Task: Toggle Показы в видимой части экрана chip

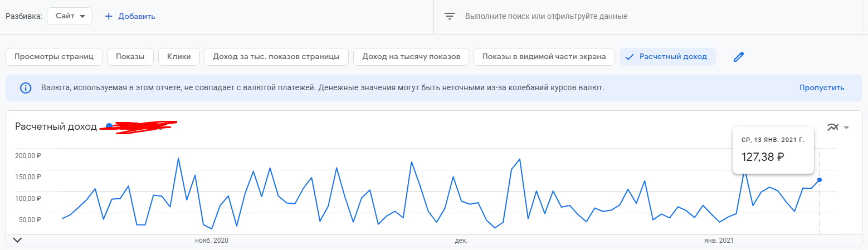Action: pos(544,57)
